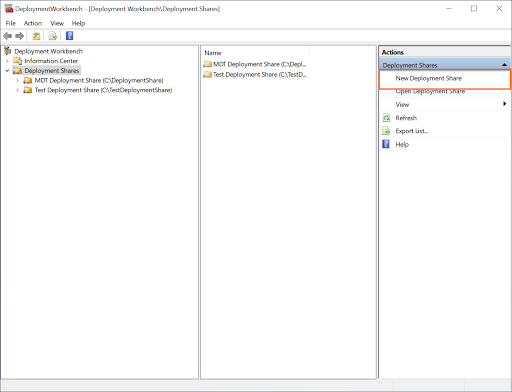Viewport: 512px width, 392px height.
Task: Collapse the Deployment Shares tree node
Action: tap(7, 71)
